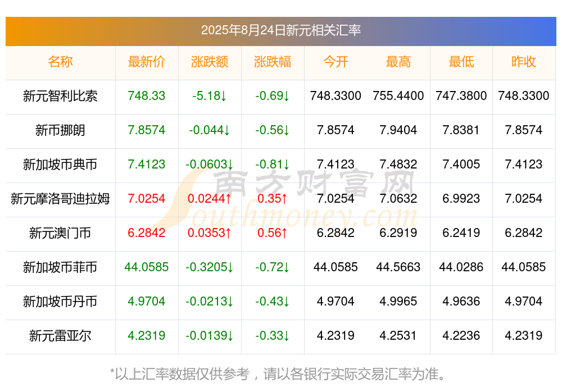Viewport: 562px width, 392px height.
Task: Select the 新元雷亚尔 row name
Action: (x=60, y=336)
